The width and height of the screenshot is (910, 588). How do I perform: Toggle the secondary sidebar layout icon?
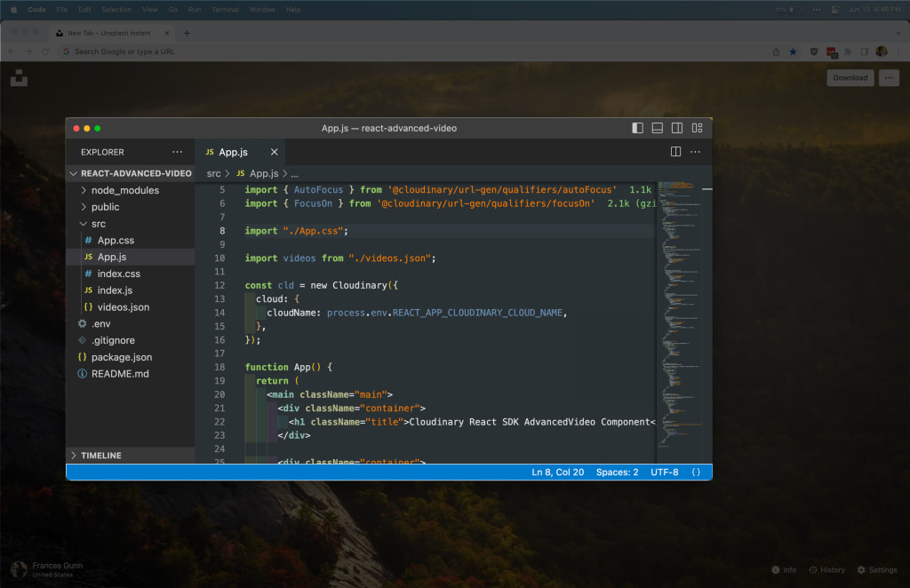click(676, 128)
